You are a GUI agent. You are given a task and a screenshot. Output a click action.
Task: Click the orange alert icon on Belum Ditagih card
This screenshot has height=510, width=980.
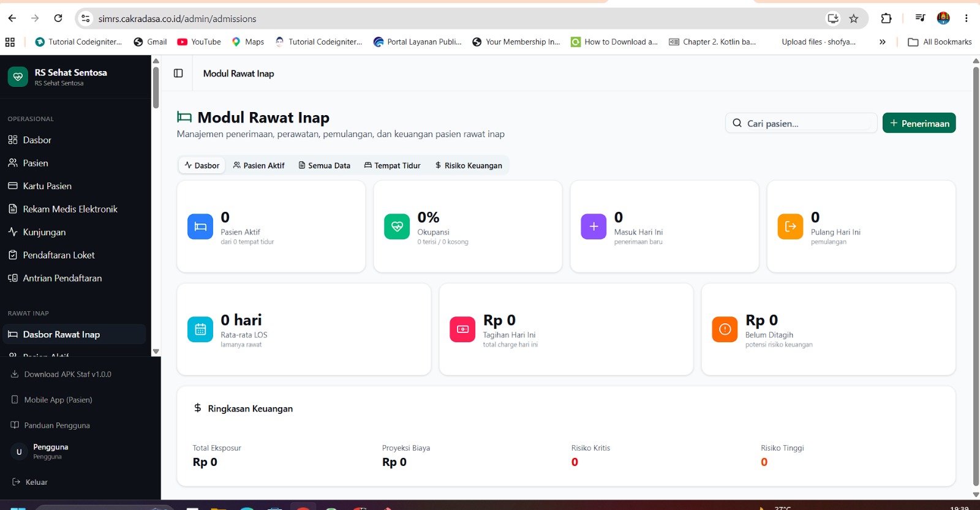click(x=725, y=329)
